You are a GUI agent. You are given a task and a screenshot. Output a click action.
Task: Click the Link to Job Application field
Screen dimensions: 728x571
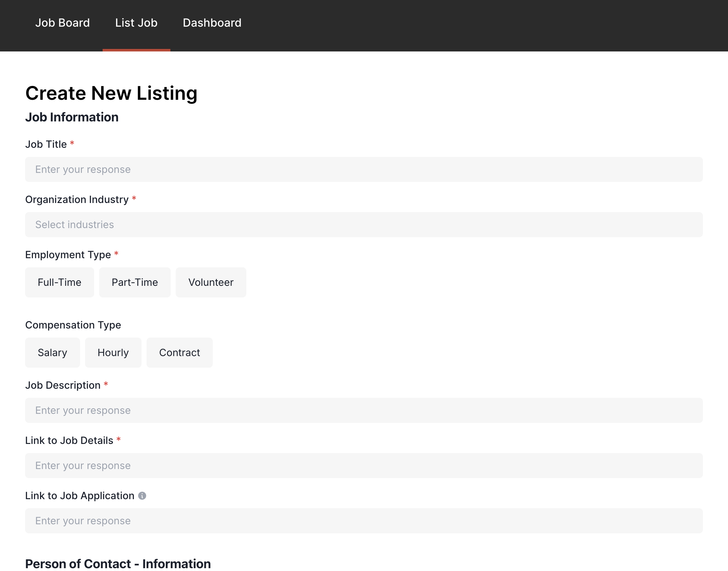click(364, 521)
